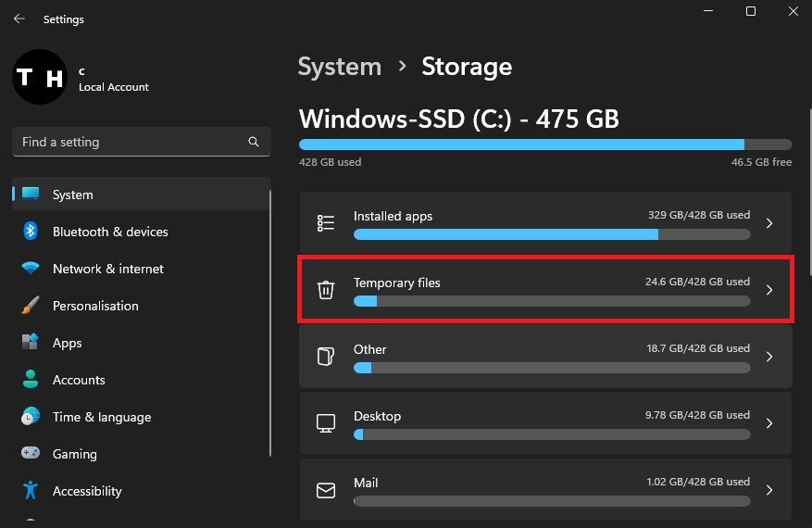Click the Gaming controller icon
This screenshot has width=812, height=528.
coord(31,454)
